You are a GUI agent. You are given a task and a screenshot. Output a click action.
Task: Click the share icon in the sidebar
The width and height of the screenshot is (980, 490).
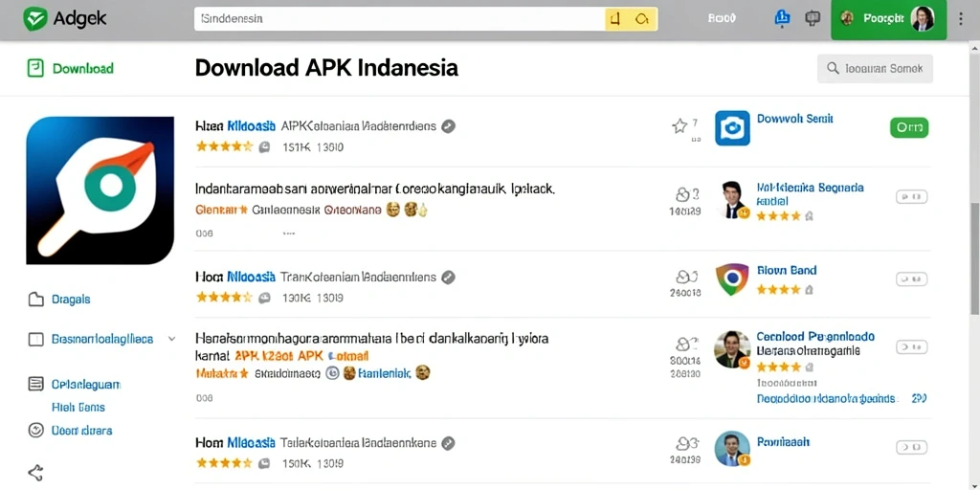click(x=35, y=473)
